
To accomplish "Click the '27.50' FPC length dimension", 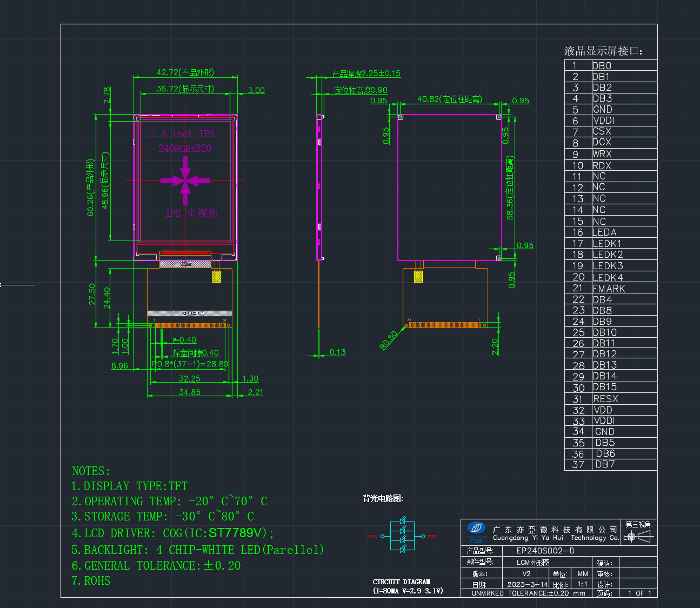I will pyautogui.click(x=92, y=295).
